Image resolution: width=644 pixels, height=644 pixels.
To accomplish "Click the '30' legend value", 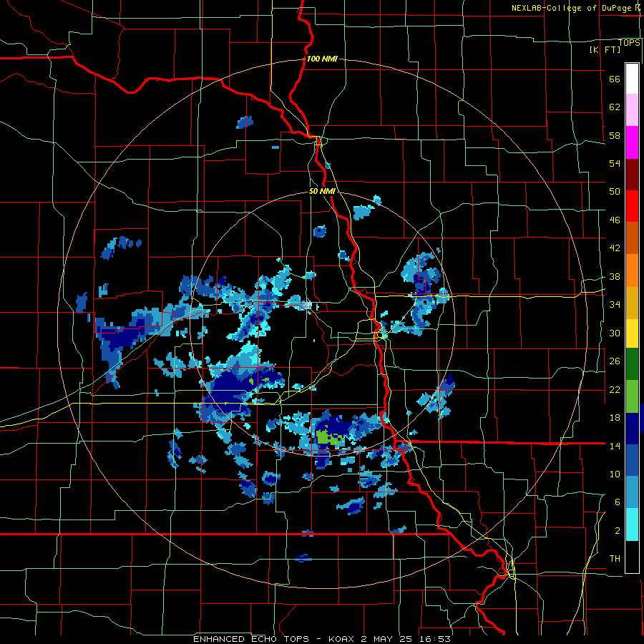I will click(615, 333).
